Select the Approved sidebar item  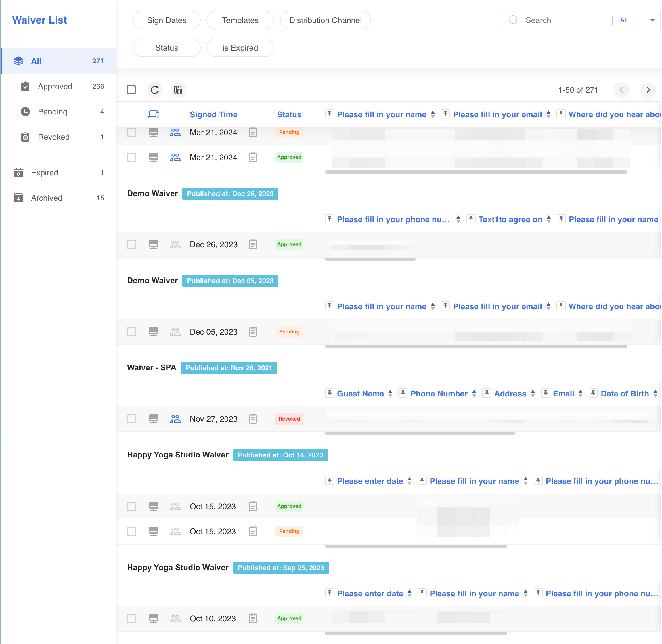[58, 86]
